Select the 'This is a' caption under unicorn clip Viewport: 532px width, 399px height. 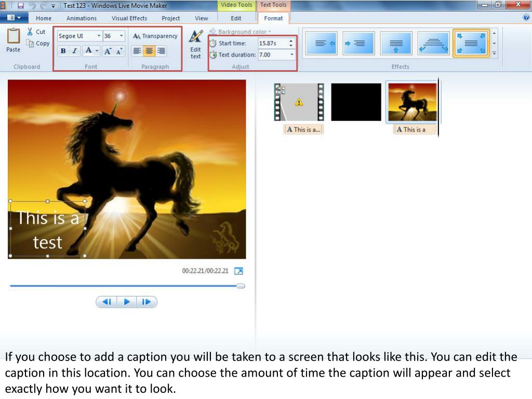click(x=415, y=129)
